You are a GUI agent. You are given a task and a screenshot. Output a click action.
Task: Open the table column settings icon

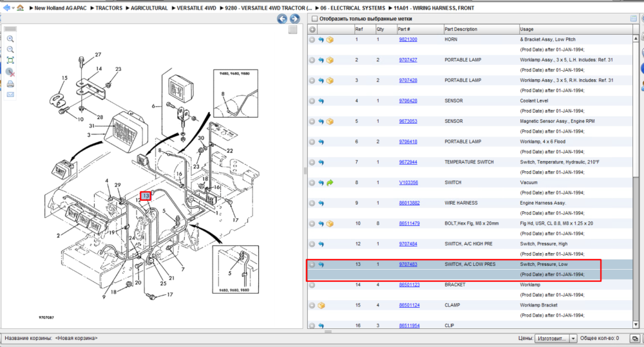click(x=633, y=19)
